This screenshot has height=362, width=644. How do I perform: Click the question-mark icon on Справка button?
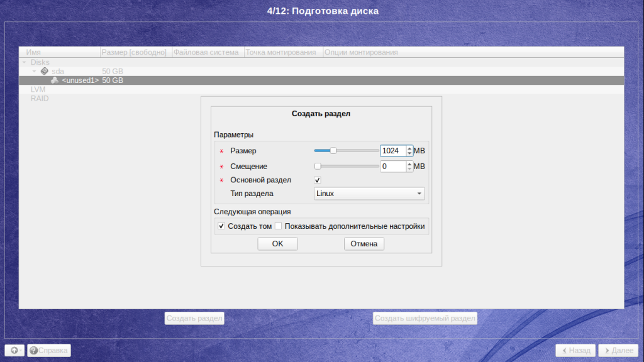pos(33,350)
